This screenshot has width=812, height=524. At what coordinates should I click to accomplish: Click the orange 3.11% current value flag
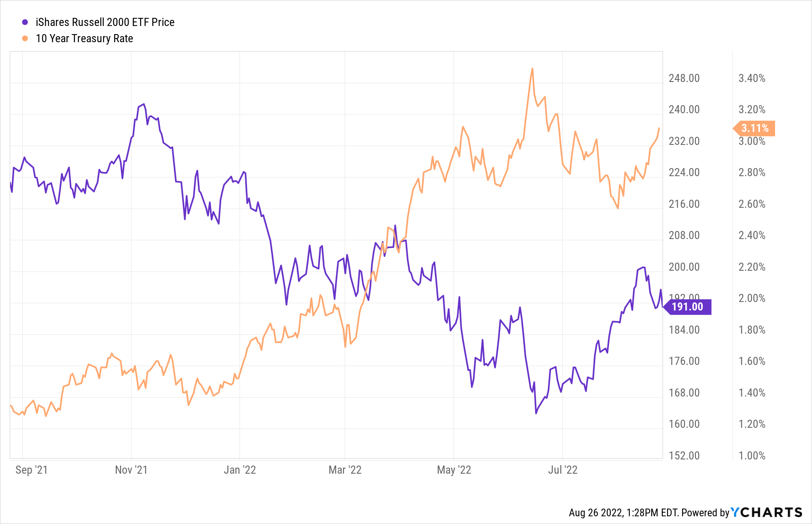tap(755, 128)
